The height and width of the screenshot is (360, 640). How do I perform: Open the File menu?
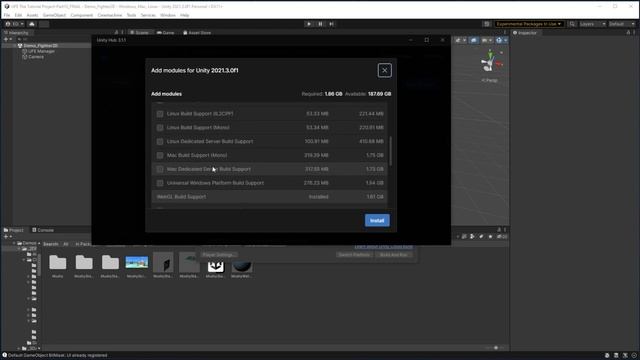coord(7,15)
